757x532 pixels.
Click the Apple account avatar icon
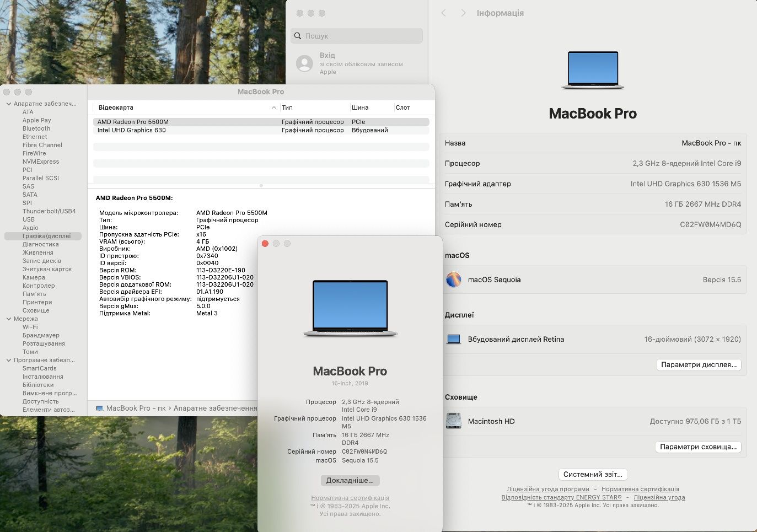(x=304, y=63)
